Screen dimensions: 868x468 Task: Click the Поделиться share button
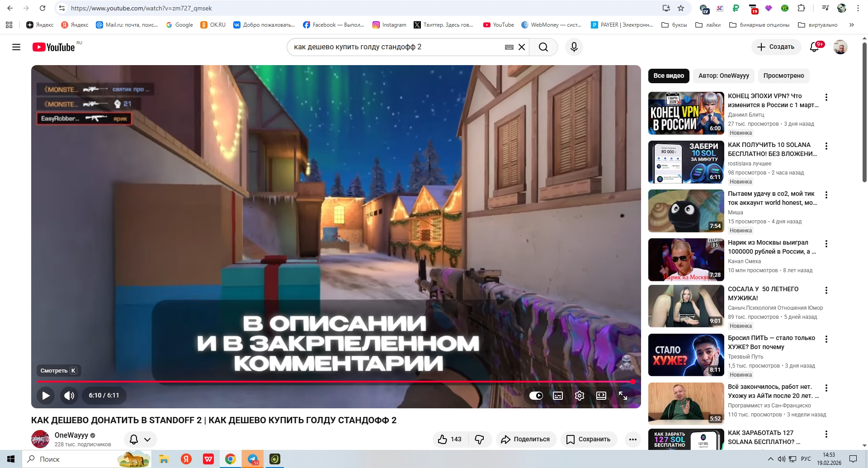coord(526,439)
